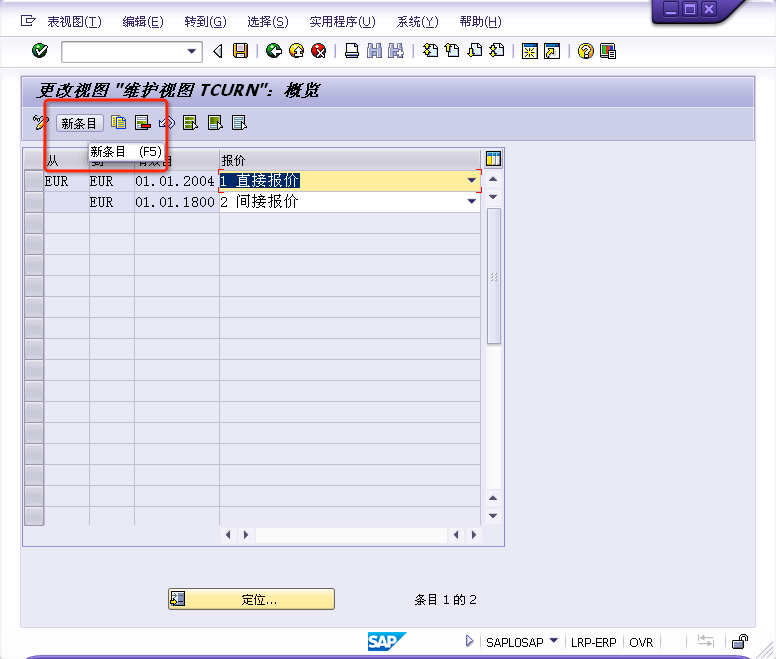Screen dimensions: 776x659
Task: Expand the status bar triangle left of SAPLOSAP
Action: pos(469,641)
